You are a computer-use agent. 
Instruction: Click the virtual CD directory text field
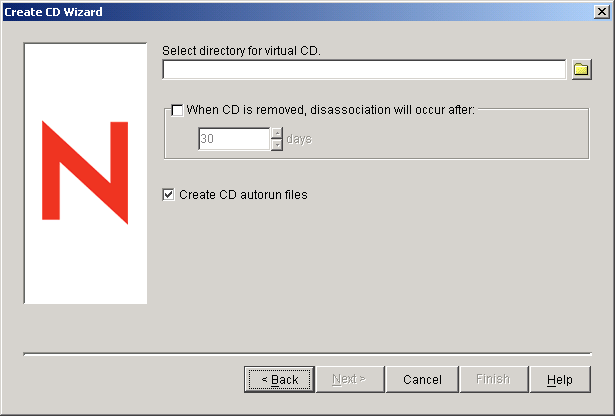tap(364, 69)
